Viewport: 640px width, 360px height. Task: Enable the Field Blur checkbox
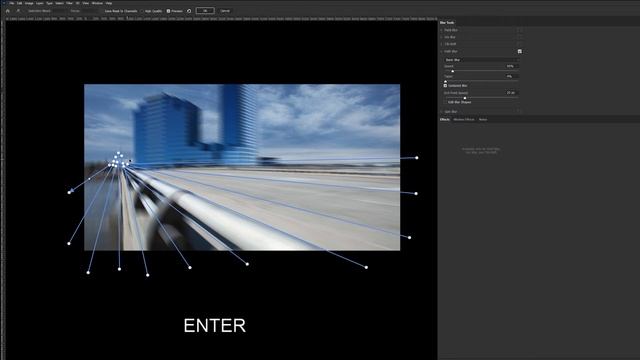[520, 30]
